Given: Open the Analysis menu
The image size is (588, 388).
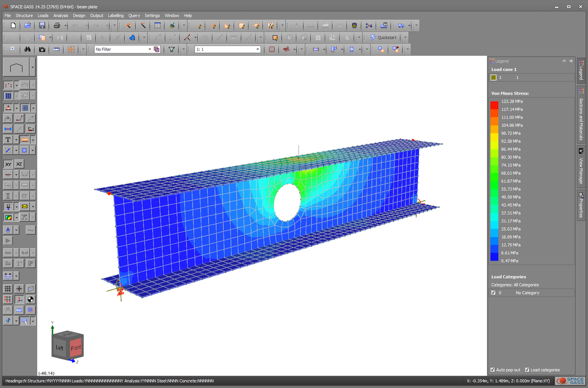Looking at the screenshot, I should (x=61, y=15).
